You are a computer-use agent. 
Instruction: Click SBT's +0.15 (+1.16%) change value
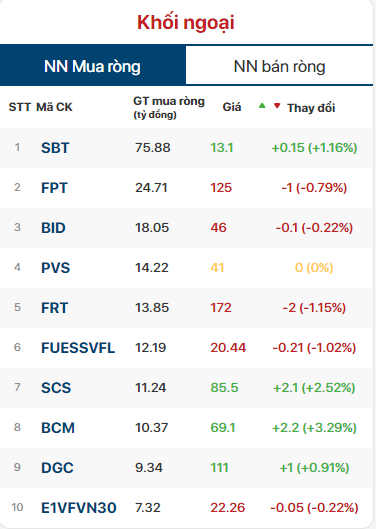[314, 148]
